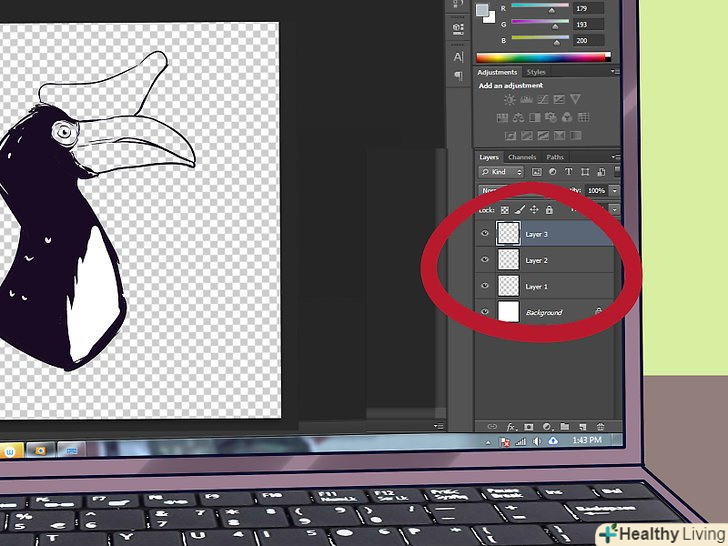Open the 3D panel icon in side strip
Viewport: 728px width, 546px height.
[458, 29]
